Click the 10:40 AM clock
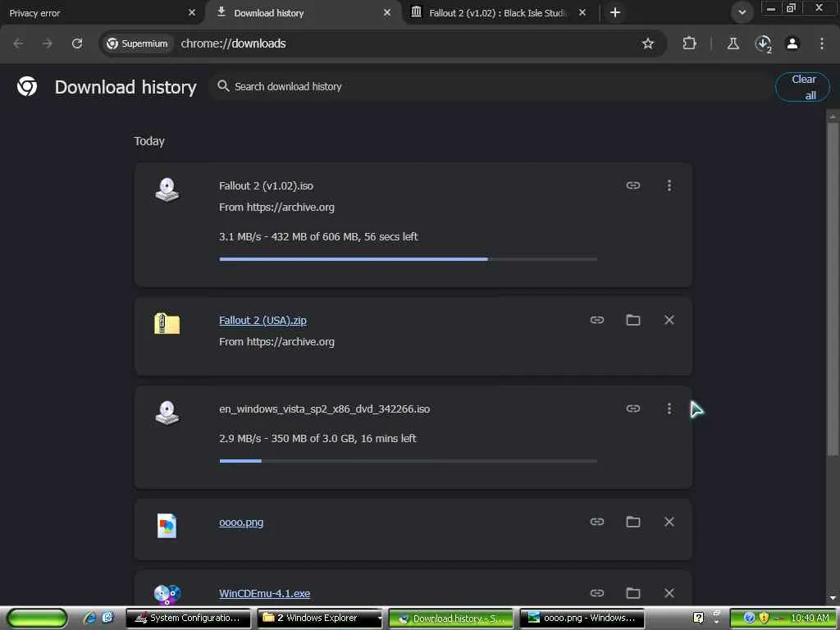 pyautogui.click(x=810, y=618)
